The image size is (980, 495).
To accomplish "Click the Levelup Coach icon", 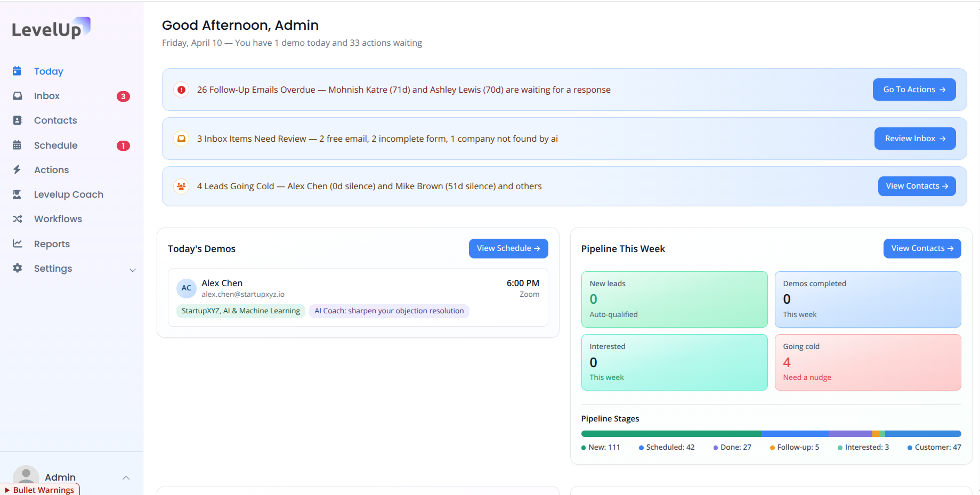I will pos(18,194).
